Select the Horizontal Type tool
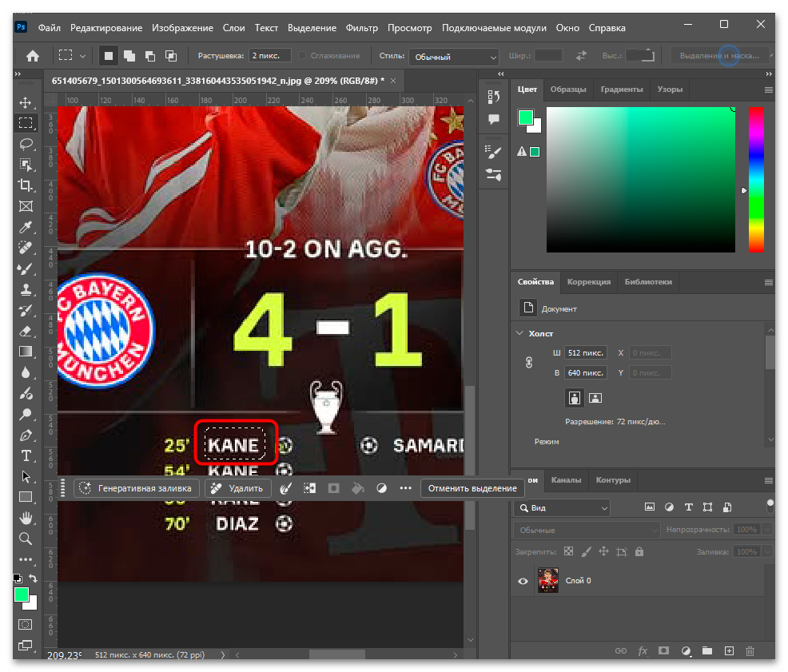This screenshot has width=788, height=672. [26, 456]
